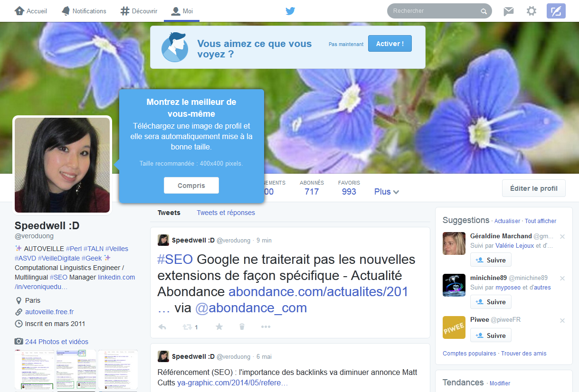Screen dimensions: 579x392
Task: Click in the Rechercher search field
Action: coord(435,11)
